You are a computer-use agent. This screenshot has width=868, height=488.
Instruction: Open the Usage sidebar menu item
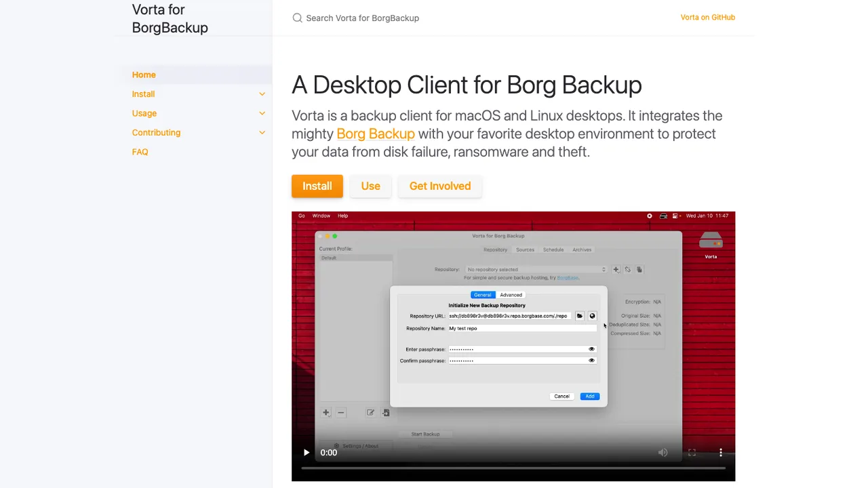(144, 113)
